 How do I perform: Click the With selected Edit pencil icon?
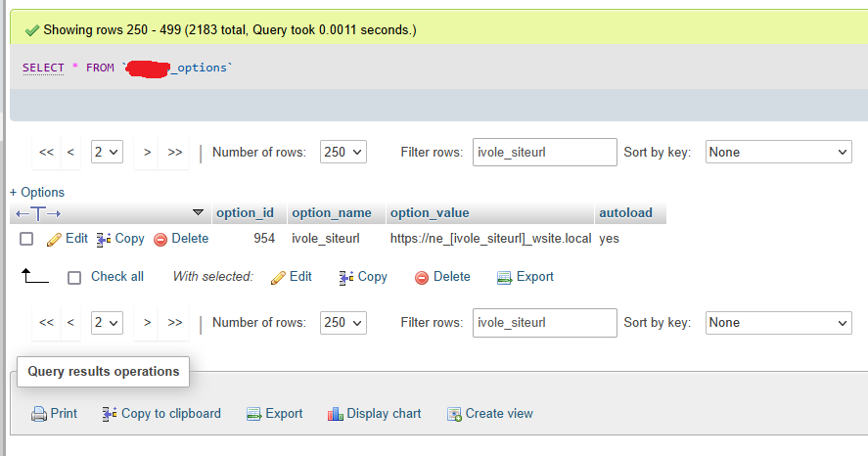point(278,277)
